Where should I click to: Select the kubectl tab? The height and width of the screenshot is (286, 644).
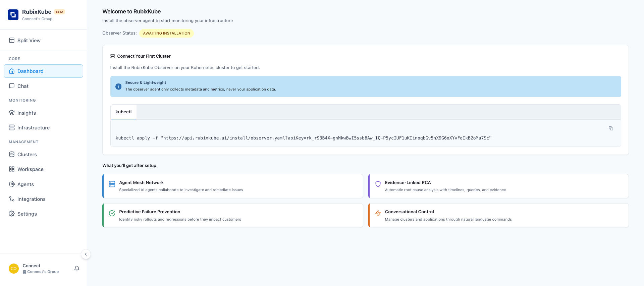(x=123, y=112)
